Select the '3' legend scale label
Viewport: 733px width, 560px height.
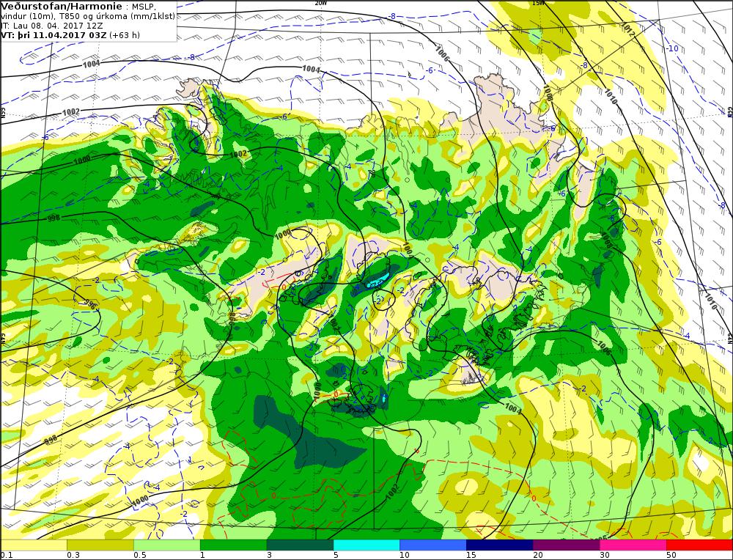point(269,556)
